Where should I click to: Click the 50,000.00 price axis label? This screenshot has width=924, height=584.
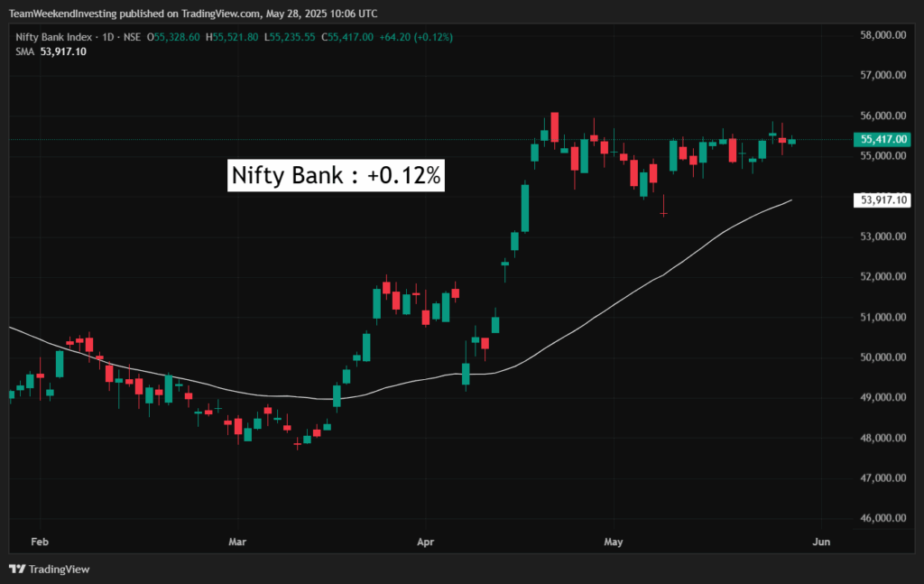pos(883,357)
